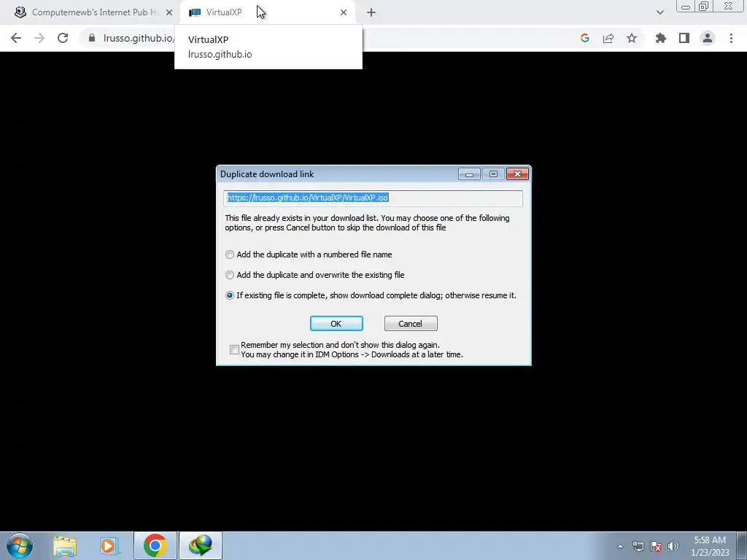747x560 pixels.
Task: Click the browser forward arrow
Action: tap(39, 38)
